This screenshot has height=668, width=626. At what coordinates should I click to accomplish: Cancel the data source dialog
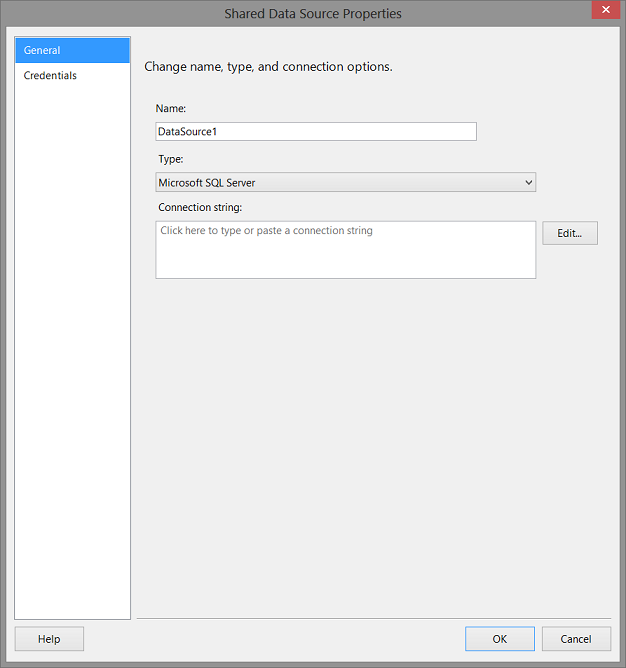576,639
